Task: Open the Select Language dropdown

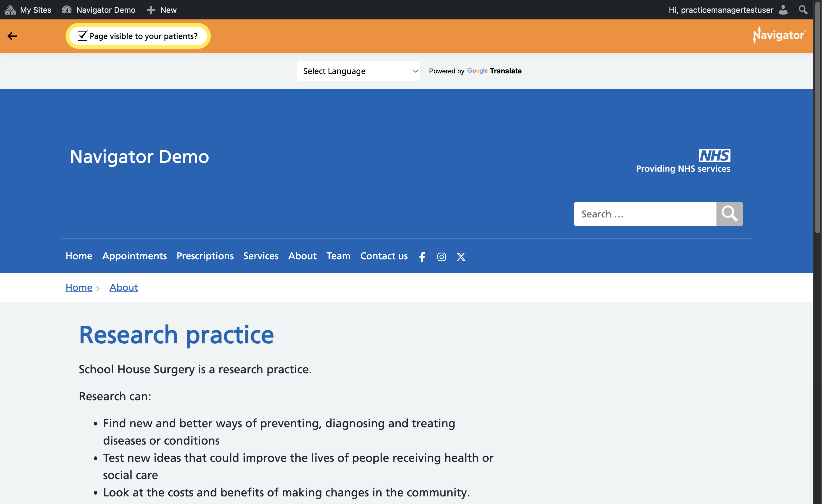Action: click(358, 71)
